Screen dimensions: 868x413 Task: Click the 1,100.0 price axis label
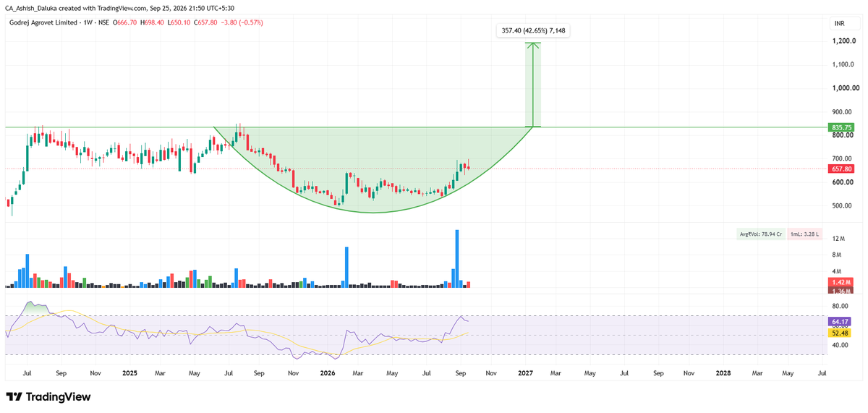pyautogui.click(x=843, y=65)
